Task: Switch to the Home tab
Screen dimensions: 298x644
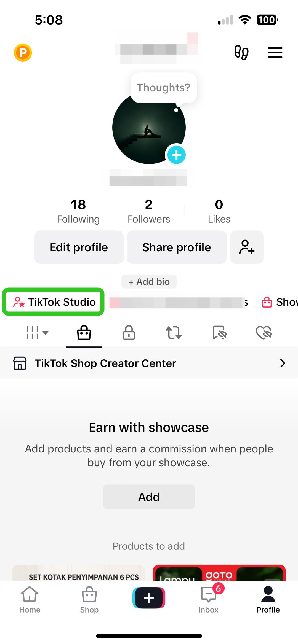Action: pos(30,599)
